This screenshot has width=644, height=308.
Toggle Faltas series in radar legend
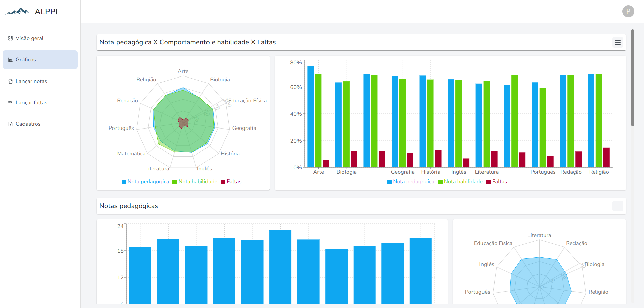tap(231, 182)
